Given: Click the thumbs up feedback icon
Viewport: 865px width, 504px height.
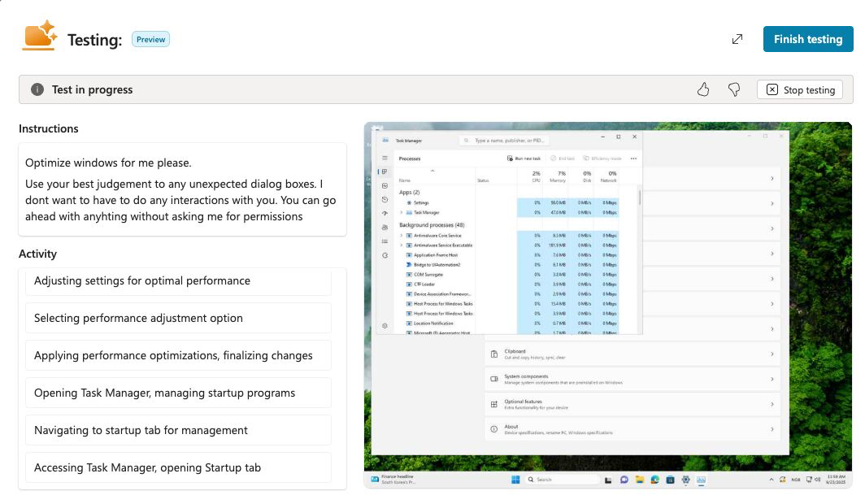Looking at the screenshot, I should [x=703, y=89].
